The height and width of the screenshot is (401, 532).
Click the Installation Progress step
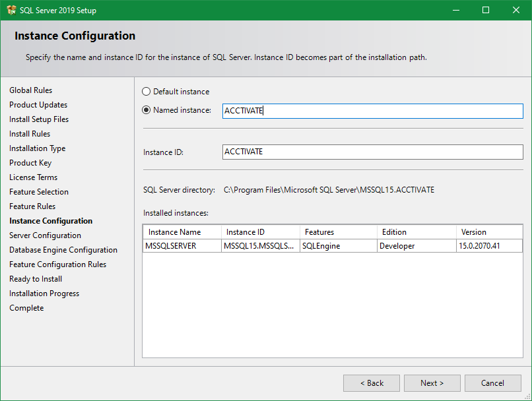(x=44, y=293)
